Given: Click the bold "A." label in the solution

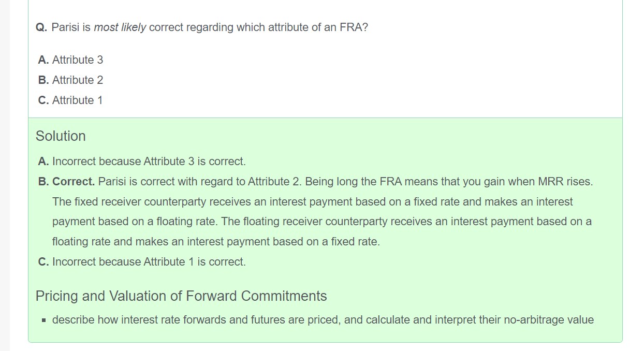Looking at the screenshot, I should pos(43,162).
